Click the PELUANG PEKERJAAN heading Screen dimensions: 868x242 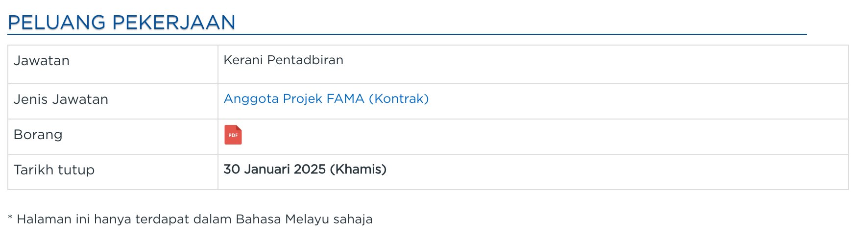pos(121,23)
